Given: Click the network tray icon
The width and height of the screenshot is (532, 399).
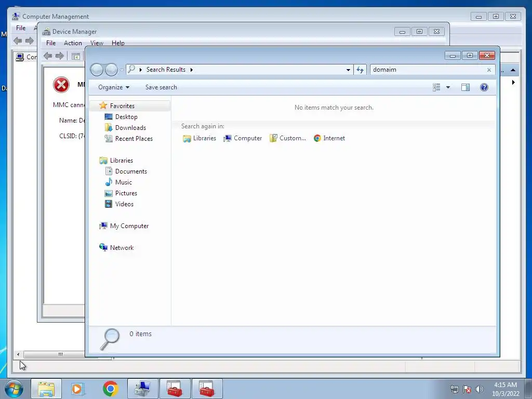Looking at the screenshot, I should click(454, 389).
